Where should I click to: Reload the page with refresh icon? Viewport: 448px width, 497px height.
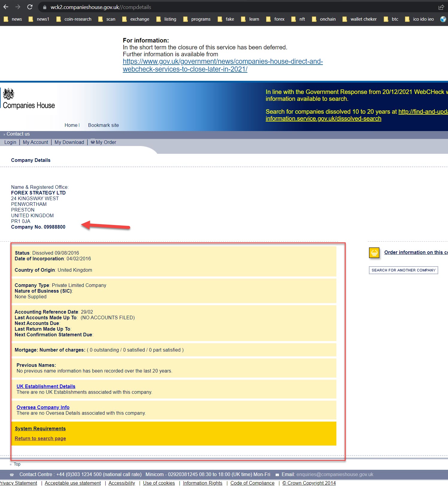[30, 7]
